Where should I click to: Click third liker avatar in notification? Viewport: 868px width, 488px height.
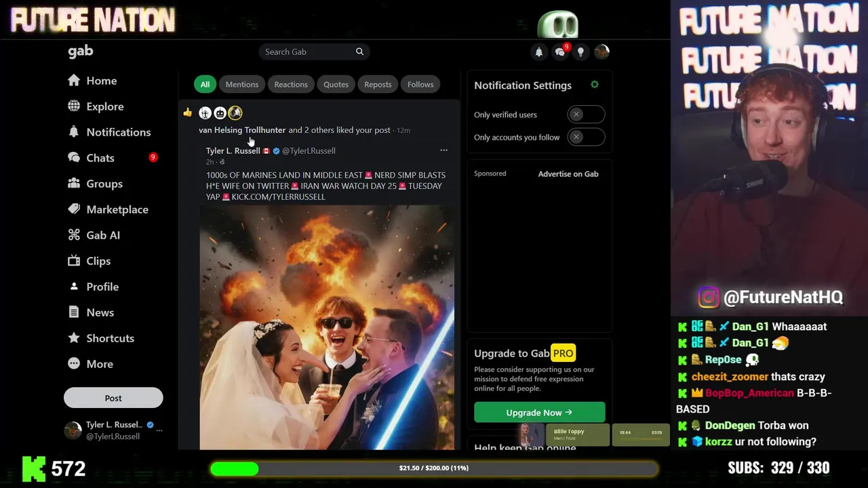(235, 113)
